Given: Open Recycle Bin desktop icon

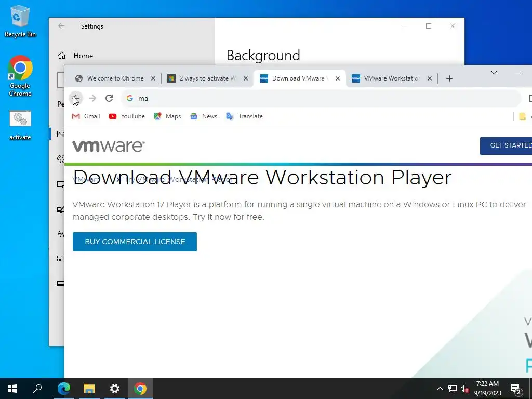Looking at the screenshot, I should (20, 21).
